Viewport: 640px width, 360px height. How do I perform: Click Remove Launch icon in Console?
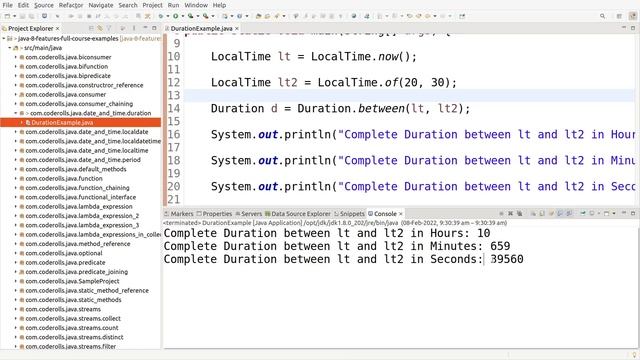[x=510, y=213]
